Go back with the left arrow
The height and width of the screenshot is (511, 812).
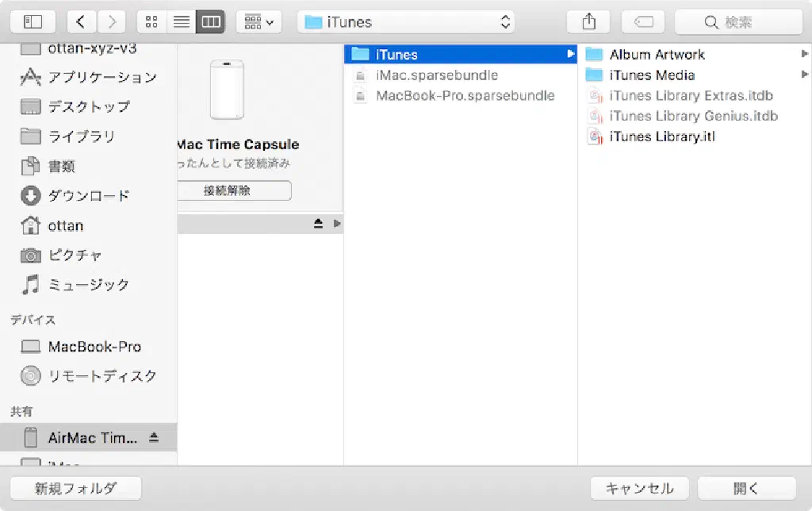(x=82, y=22)
